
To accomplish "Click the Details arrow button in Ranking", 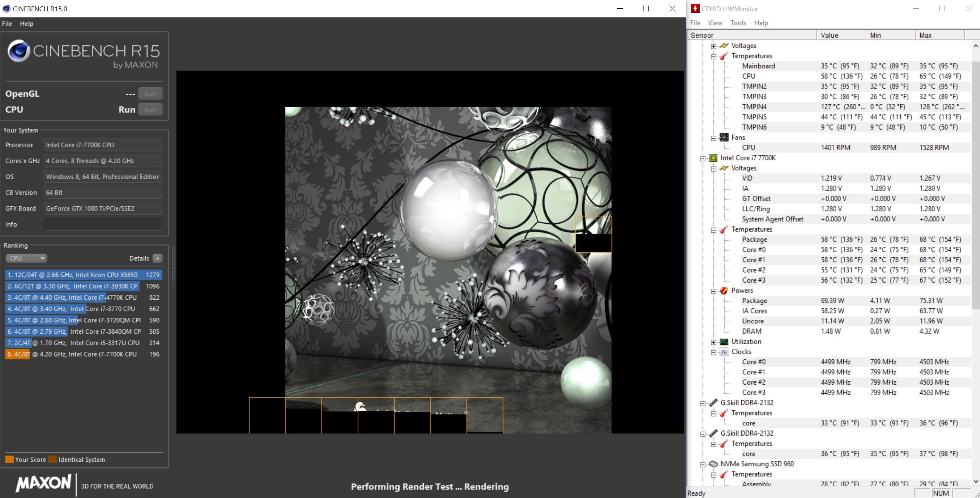I will [157, 258].
